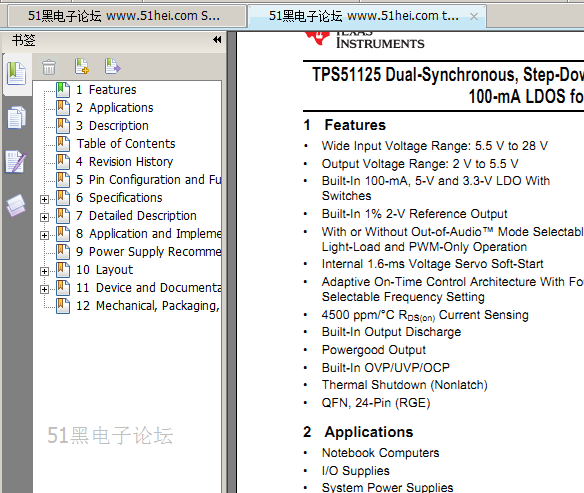Click bookmark icon beside 8 Application and Impleme
This screenshot has height=493, width=584.
tap(63, 233)
